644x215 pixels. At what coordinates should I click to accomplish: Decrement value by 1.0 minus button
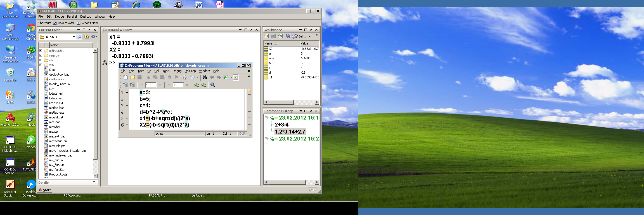tap(142, 85)
